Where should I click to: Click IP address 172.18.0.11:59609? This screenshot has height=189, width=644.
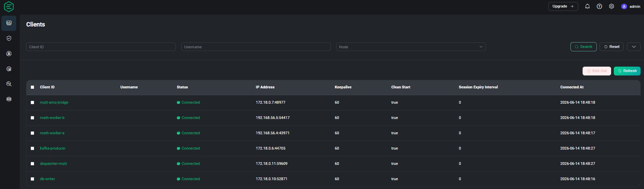(271, 164)
